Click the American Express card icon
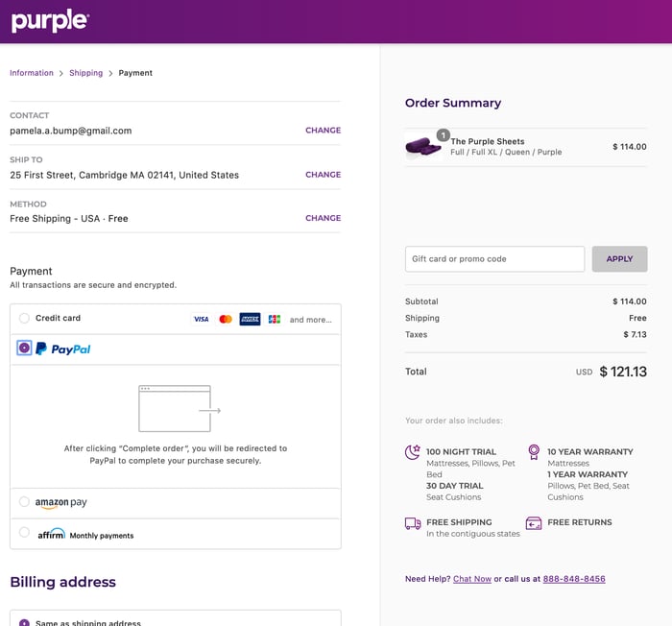This screenshot has width=672, height=626. click(x=250, y=319)
